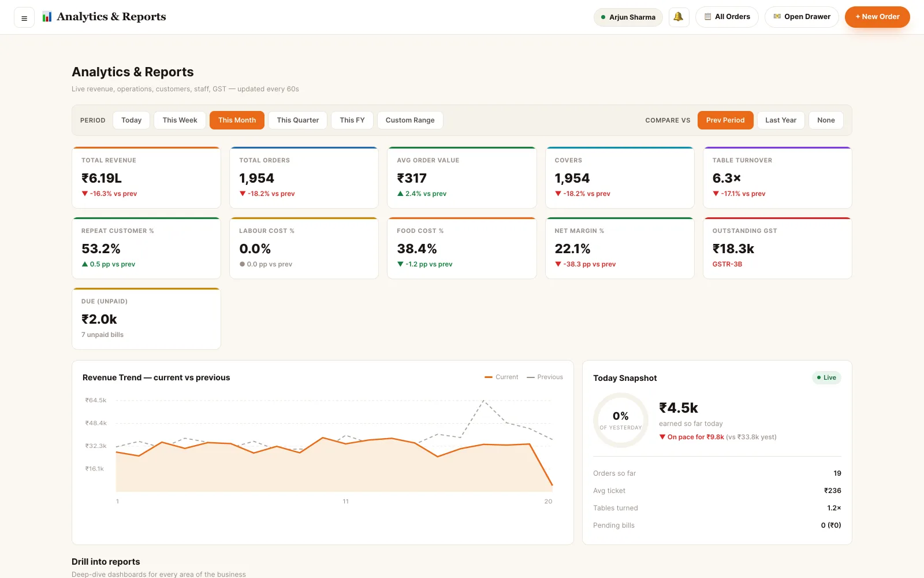Click the Food Cost 38.4% value
The image size is (924, 578).
tap(417, 249)
